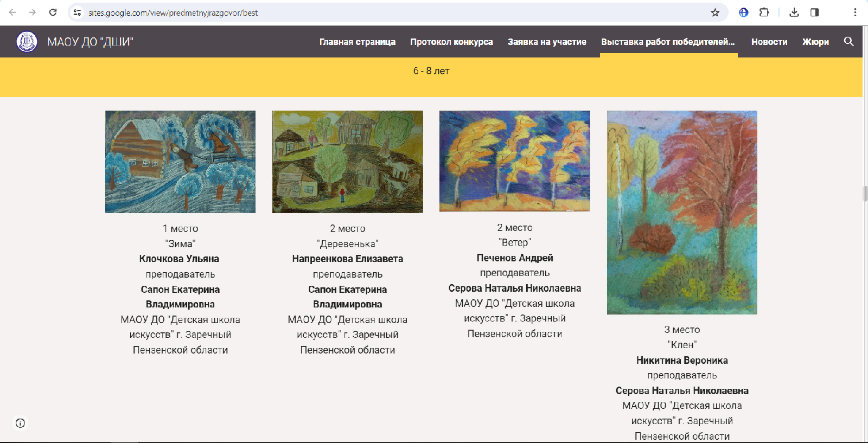Image resolution: width=868 pixels, height=443 pixels.
Task: Navigate to Новости
Action: coord(769,42)
